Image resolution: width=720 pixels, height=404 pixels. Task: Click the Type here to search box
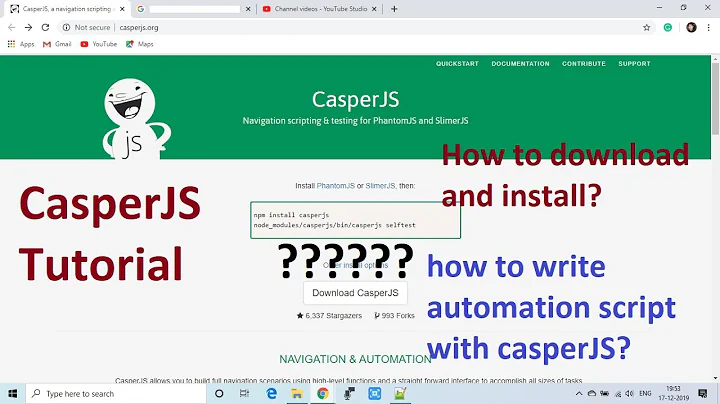click(116, 393)
